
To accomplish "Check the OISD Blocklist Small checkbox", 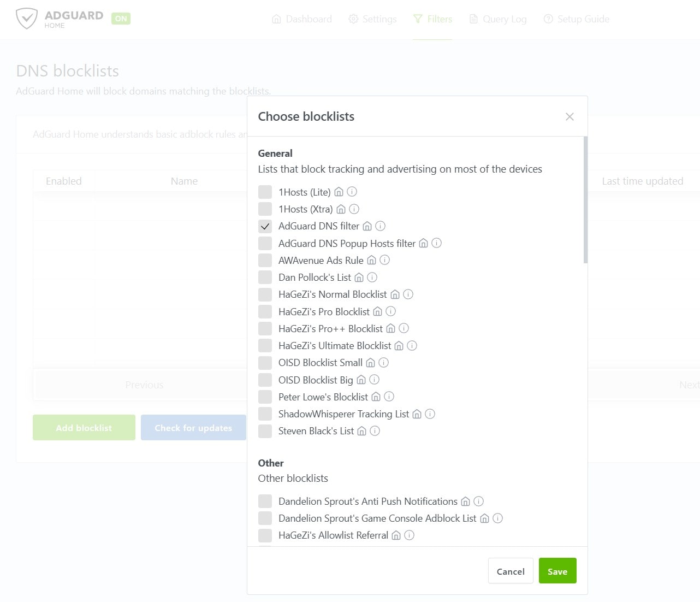I will coord(265,363).
